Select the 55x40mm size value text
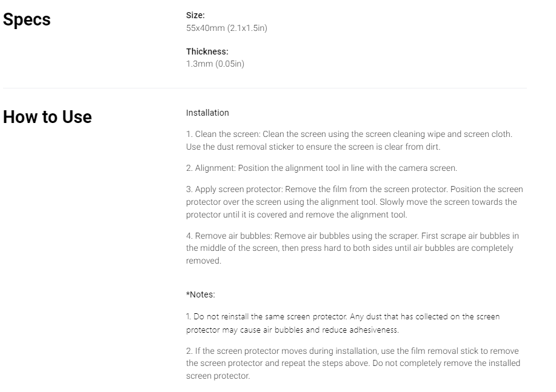Screen dimensions: 556x392 226,28
